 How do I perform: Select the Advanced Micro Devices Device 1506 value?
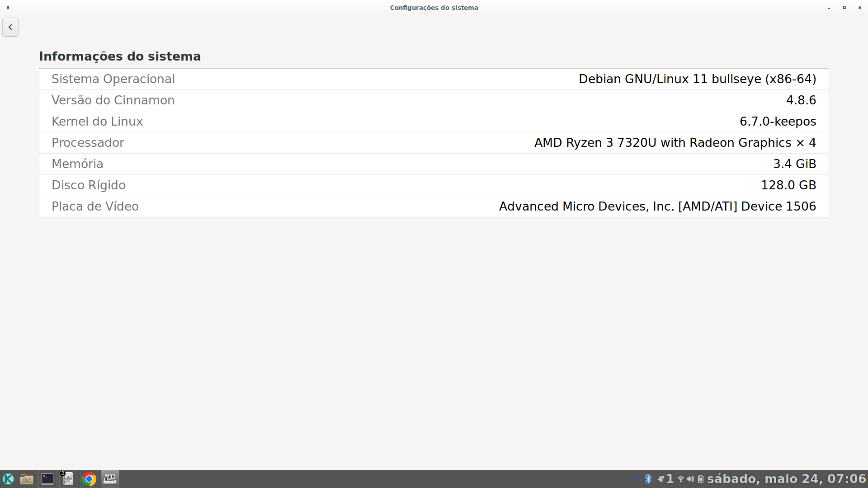[x=658, y=206]
